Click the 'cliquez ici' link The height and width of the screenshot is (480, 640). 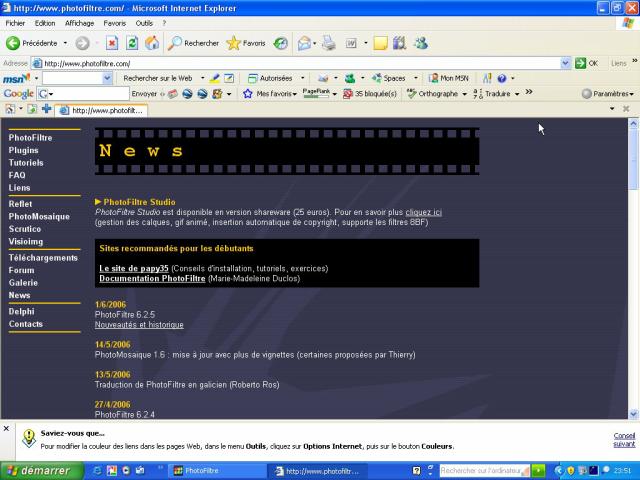coord(423,212)
